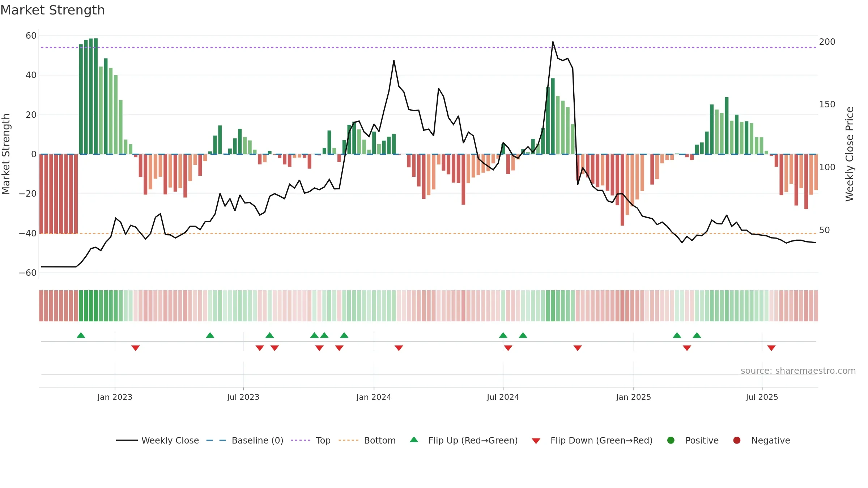Click the Jan 2025 axis label

[633, 397]
